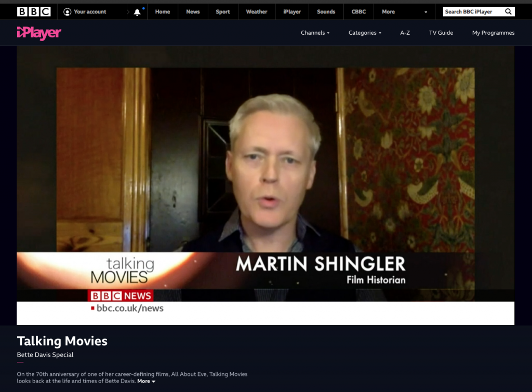The height and width of the screenshot is (392, 532).
Task: Expand the Categories dropdown
Action: (365, 33)
